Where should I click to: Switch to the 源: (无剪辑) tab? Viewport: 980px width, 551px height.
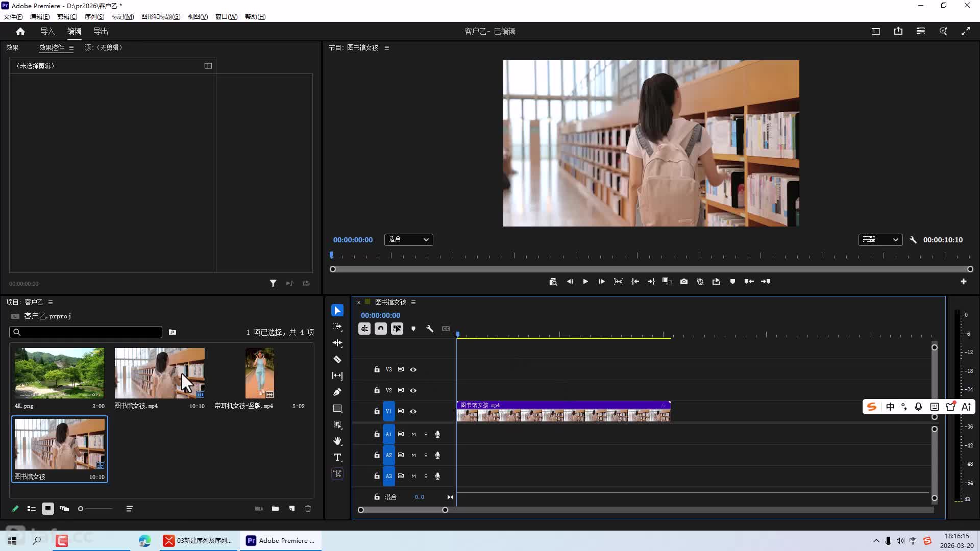click(x=104, y=47)
